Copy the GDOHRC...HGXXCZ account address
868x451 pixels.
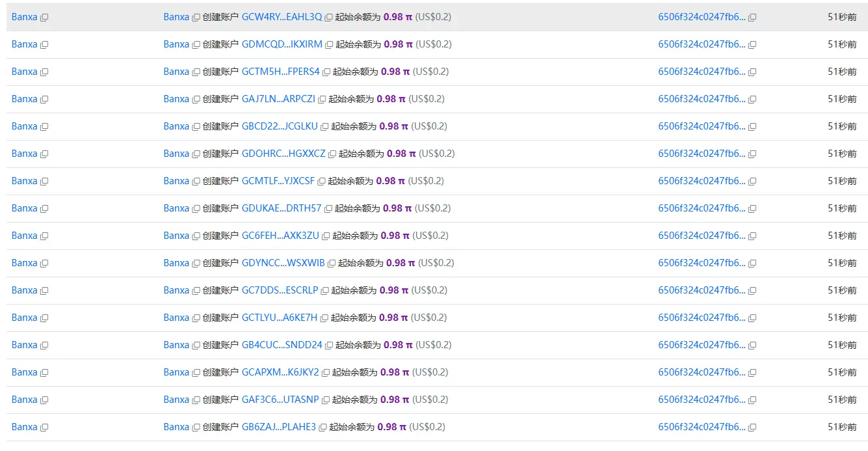332,154
